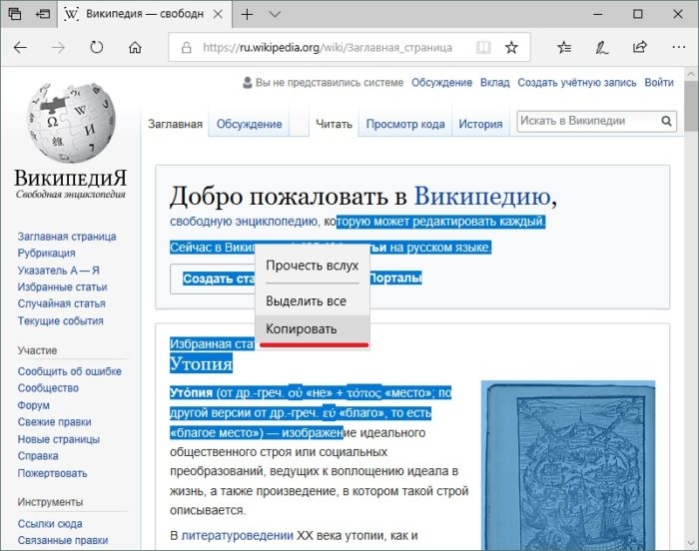Select the Википедия tab title
This screenshot has width=699, height=551.
[x=145, y=14]
